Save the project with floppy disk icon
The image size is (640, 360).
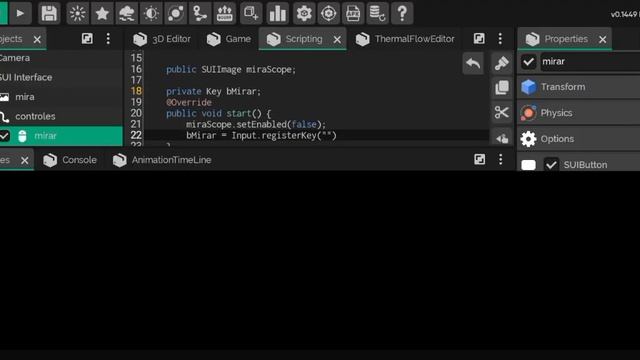click(x=49, y=13)
